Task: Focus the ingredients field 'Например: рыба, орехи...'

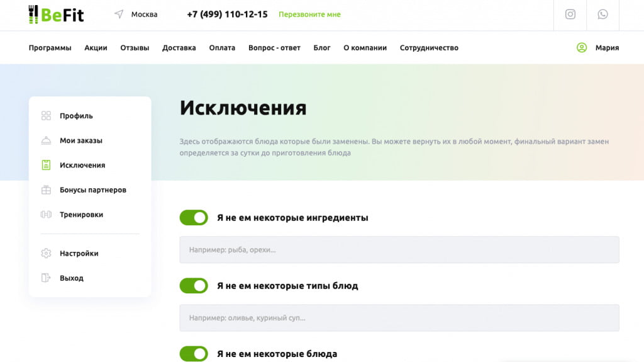Action: 399,250
